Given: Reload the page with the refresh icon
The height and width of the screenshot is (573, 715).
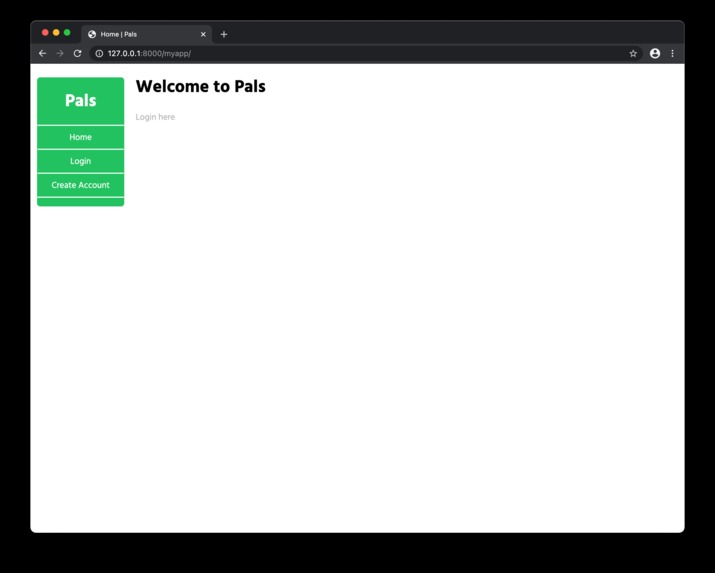Looking at the screenshot, I should tap(78, 53).
